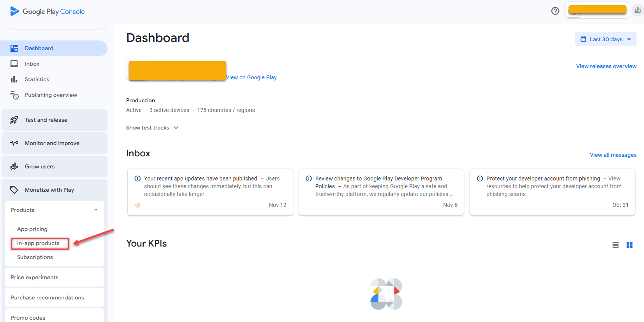The image size is (644, 322).
Task: Expand the Monitor and improve menu
Action: 55,143
